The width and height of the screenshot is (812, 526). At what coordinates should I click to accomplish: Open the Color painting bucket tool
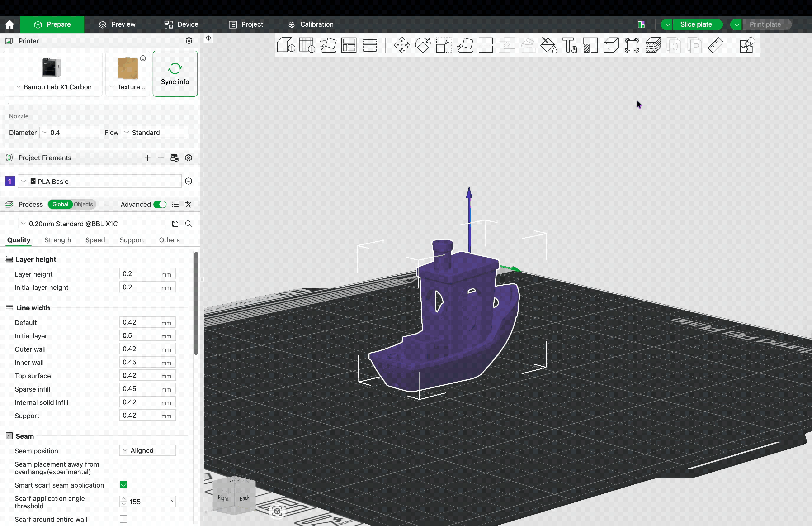click(549, 45)
